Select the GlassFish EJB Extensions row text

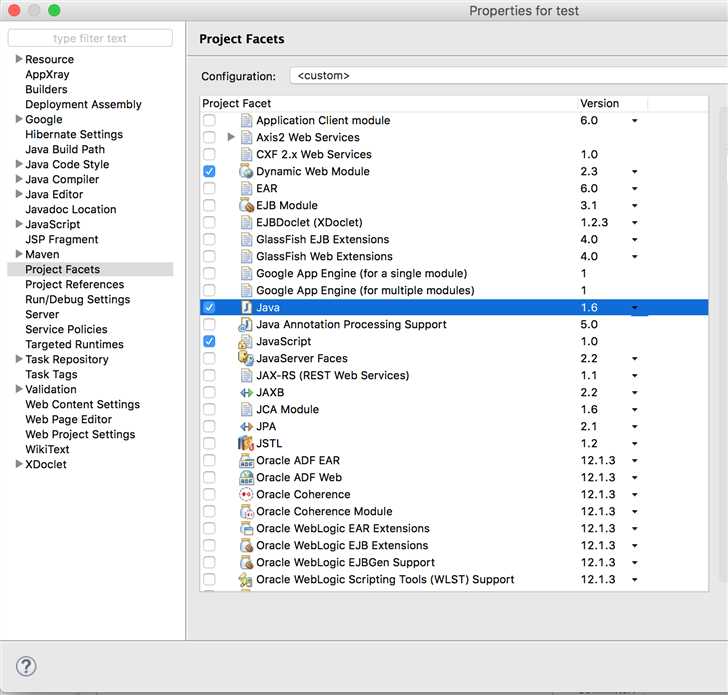pyautogui.click(x=323, y=240)
